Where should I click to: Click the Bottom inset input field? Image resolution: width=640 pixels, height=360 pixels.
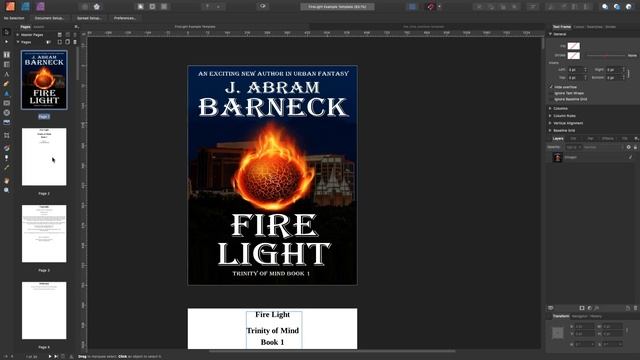click(x=615, y=78)
